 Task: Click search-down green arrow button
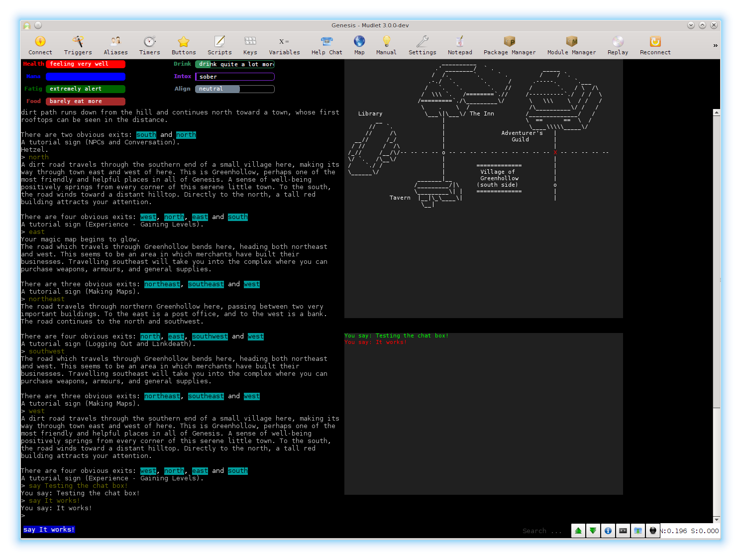593,531
